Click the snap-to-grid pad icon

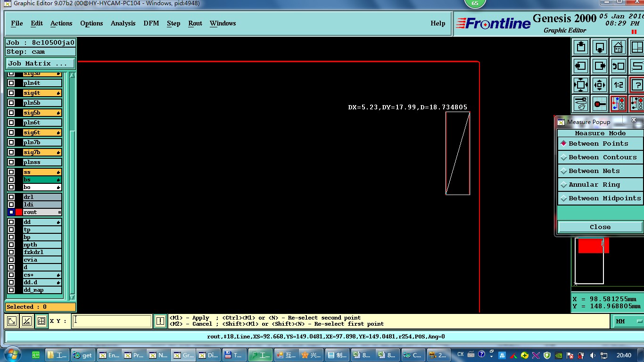tap(600, 104)
